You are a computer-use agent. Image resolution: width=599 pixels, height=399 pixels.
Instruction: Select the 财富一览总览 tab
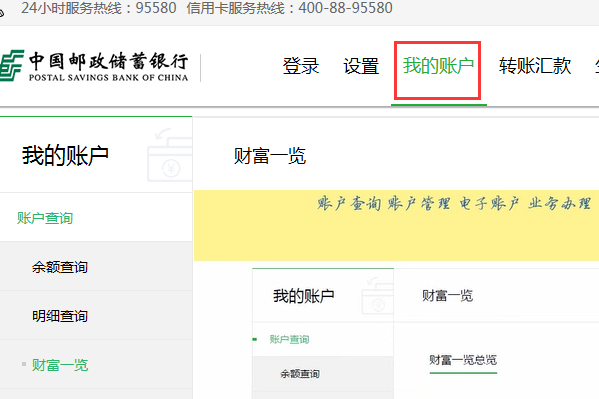tap(463, 360)
